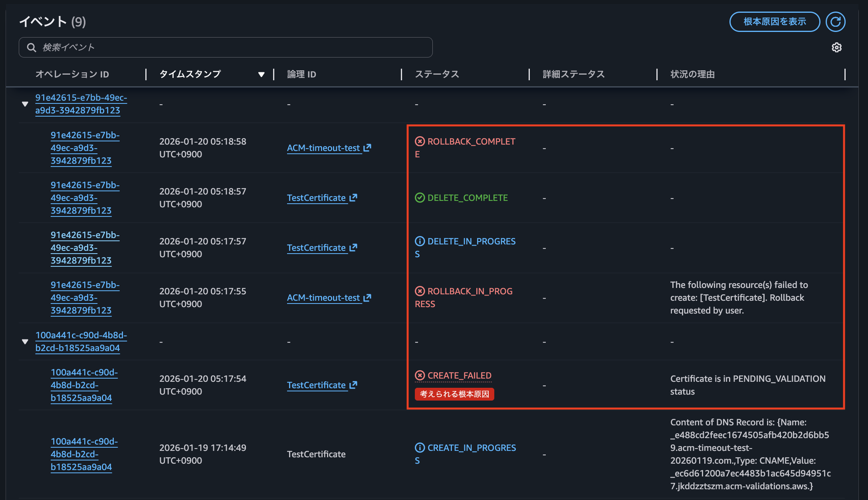
Task: Click the CREATE_IN_PROGRESS info status icon
Action: 420,448
